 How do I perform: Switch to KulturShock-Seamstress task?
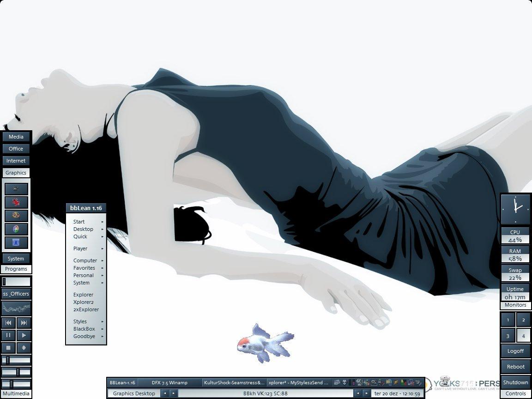click(x=234, y=383)
